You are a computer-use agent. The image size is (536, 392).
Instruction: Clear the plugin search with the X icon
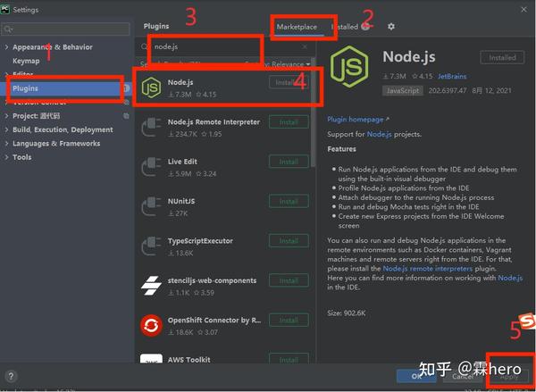pos(305,46)
